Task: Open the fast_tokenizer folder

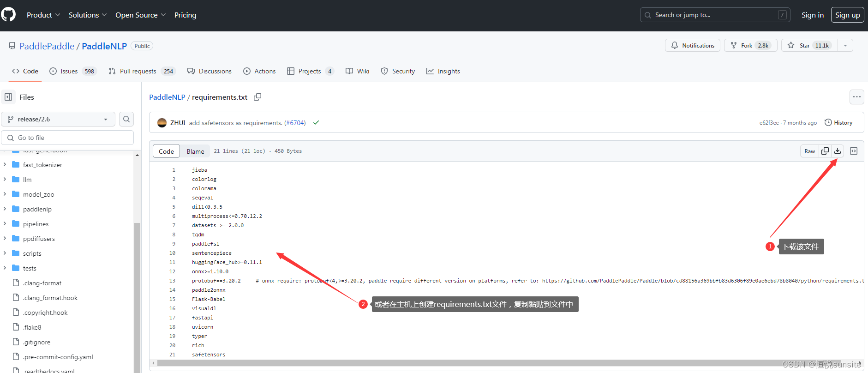Action: point(42,165)
